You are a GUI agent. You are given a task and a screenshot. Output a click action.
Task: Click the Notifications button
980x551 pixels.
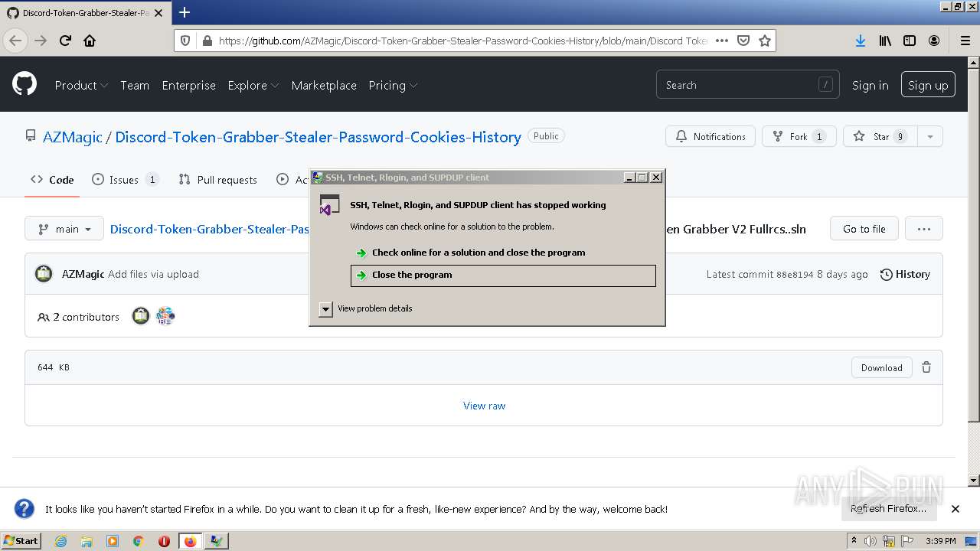[710, 136]
